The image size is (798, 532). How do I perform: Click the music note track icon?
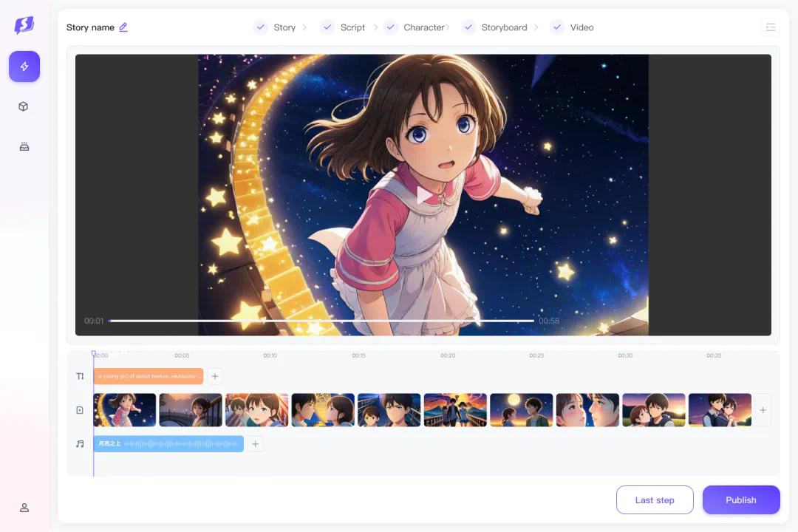80,444
